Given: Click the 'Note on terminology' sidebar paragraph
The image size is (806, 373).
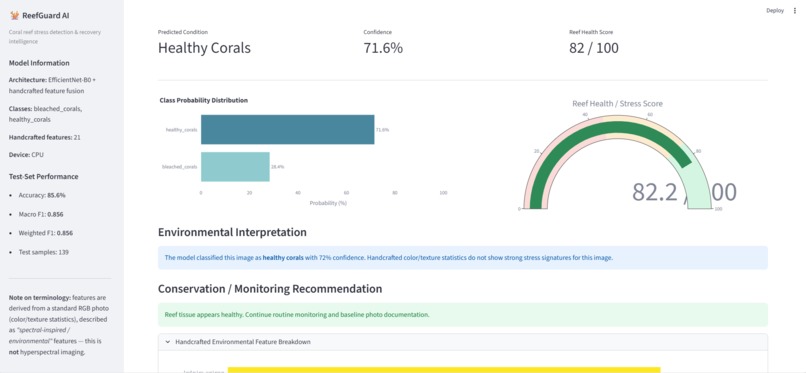Looking at the screenshot, I should tap(59, 325).
